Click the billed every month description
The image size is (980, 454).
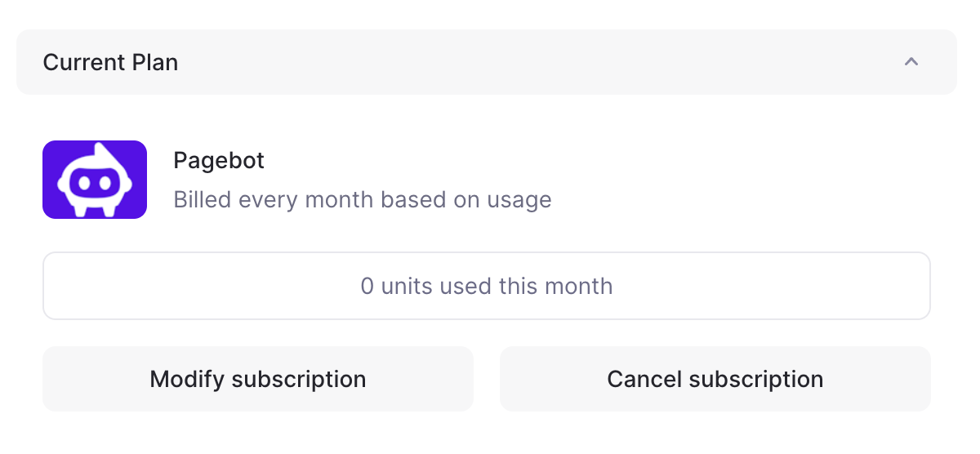(362, 199)
